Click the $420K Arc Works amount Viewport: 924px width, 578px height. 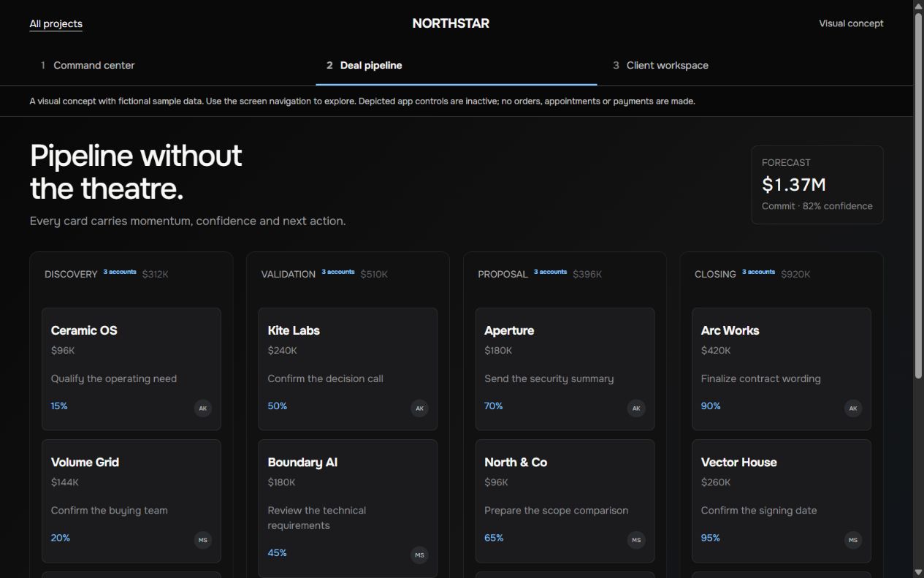coord(716,350)
